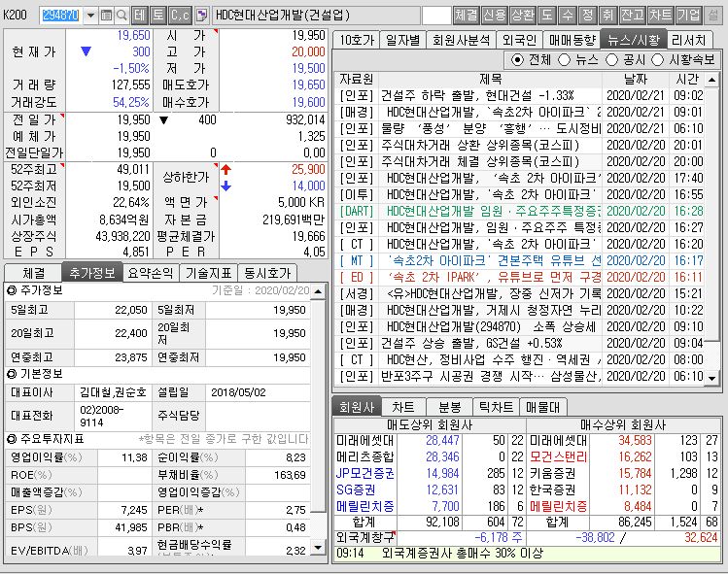
Task: Open headline '건설주 상승 출발, GS건설 +0.53%'
Action: (x=471, y=344)
